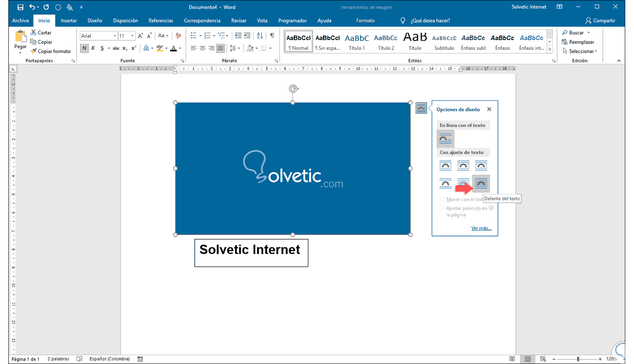This screenshot has height=364, width=634.
Task: Increase font size with the larger A
Action: coord(140,36)
